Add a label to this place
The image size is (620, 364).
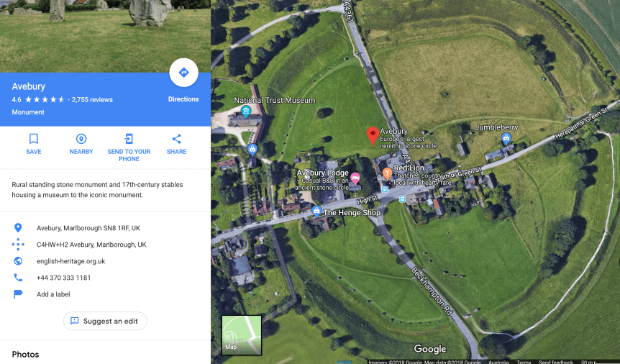tap(53, 294)
